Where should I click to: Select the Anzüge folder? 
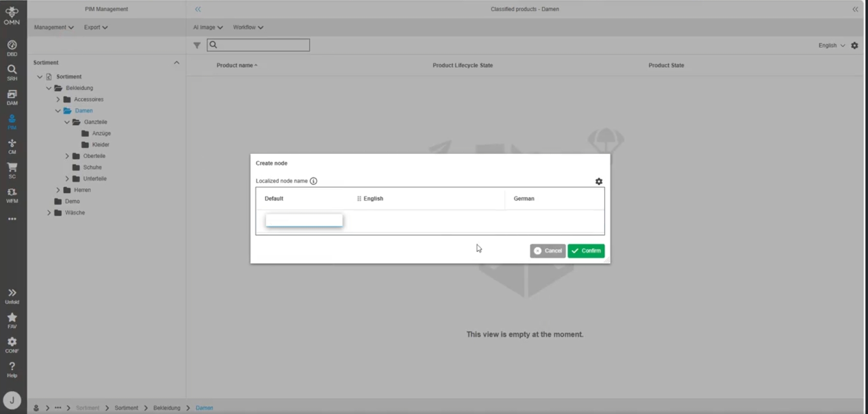click(96, 133)
